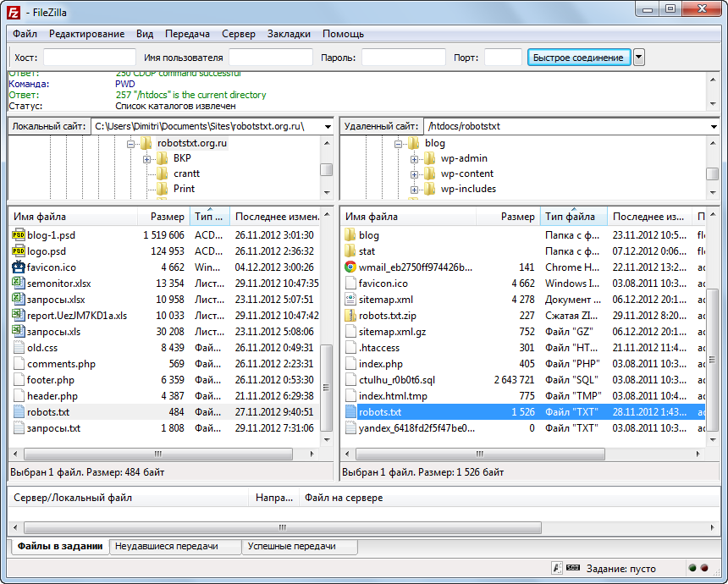Expand the BKP tree node
This screenshot has width=728, height=584.
pyautogui.click(x=146, y=159)
